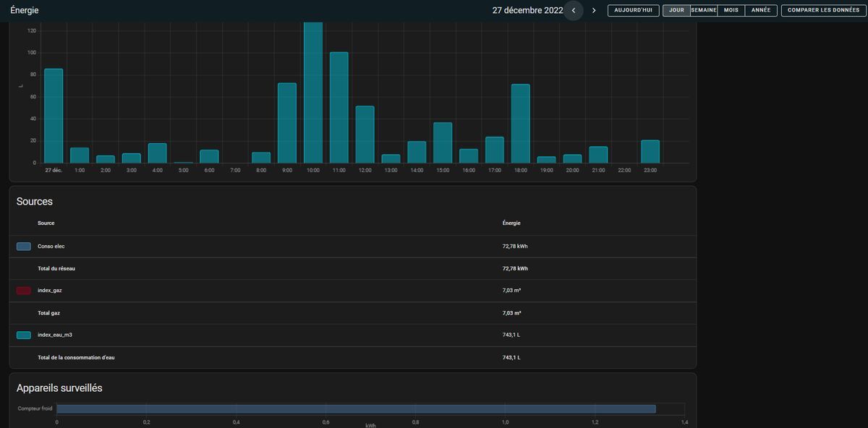Open the index_gaz source row
Image resolution: width=868 pixels, height=428 pixels.
point(352,291)
